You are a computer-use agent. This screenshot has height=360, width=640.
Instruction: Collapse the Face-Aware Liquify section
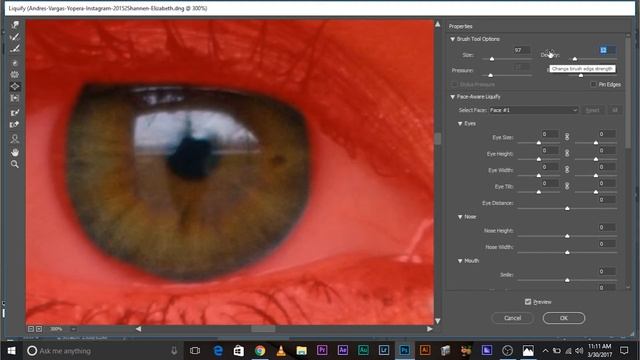tap(453, 97)
